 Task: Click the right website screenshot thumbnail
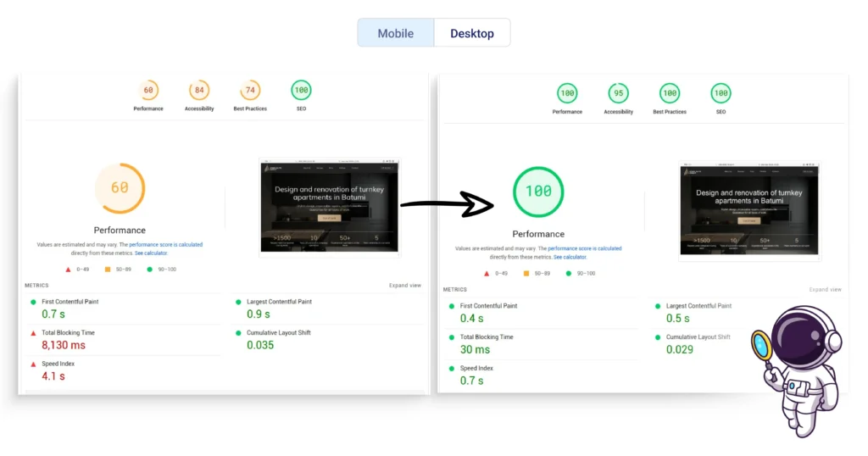click(x=749, y=209)
